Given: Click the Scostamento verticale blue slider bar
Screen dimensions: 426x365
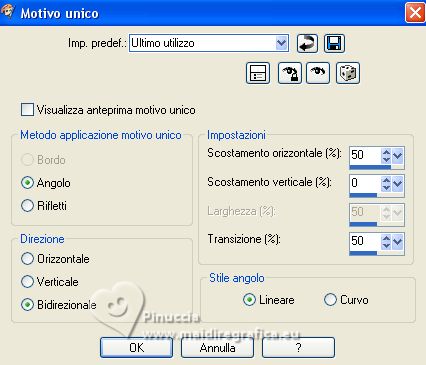Looking at the screenshot, I should (x=363, y=195).
